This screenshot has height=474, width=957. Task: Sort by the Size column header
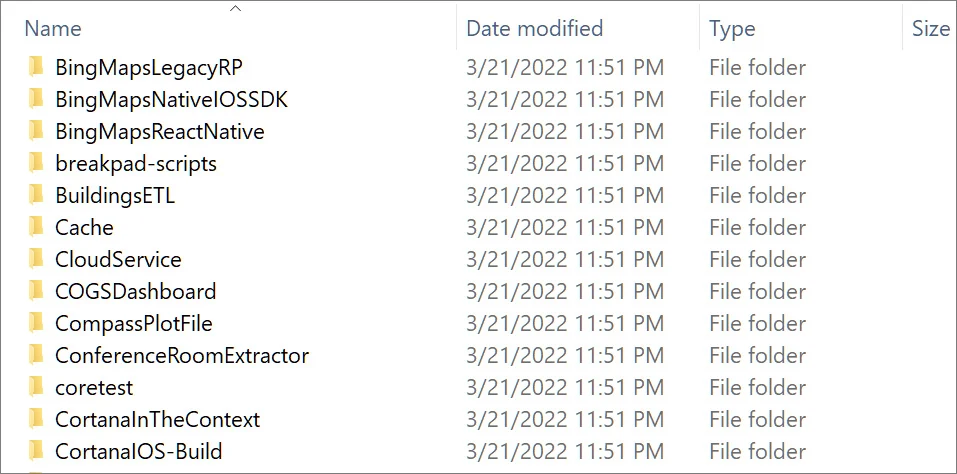click(x=929, y=29)
